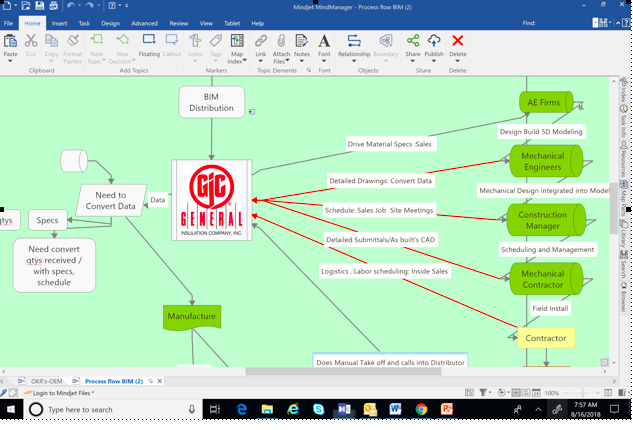
Task: Switch to the OKR's-OEM document tab
Action: 41,381
